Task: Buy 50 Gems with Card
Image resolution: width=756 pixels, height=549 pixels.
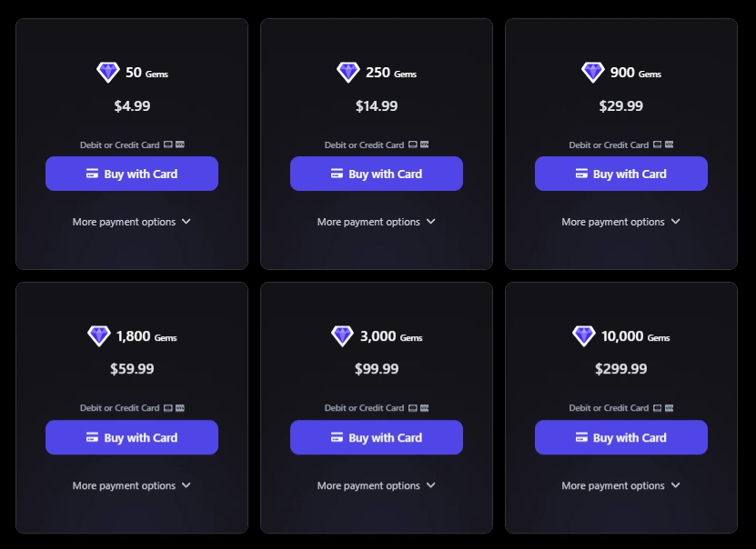Action: (x=132, y=174)
